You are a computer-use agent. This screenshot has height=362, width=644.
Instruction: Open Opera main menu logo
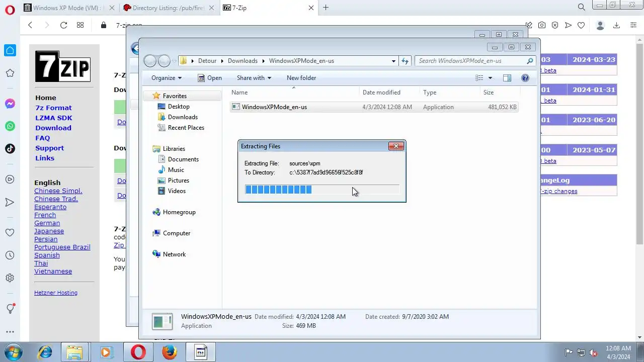coord(10,10)
